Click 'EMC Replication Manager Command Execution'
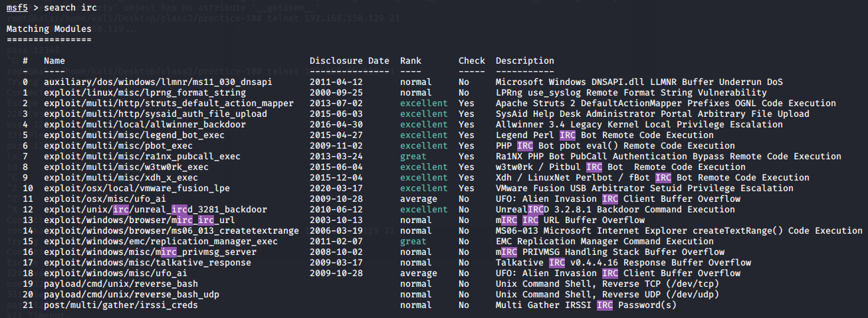Image resolution: width=868 pixels, height=318 pixels. (605, 242)
